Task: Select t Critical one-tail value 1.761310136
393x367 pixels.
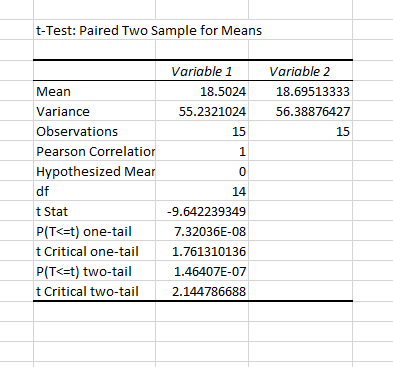Action: click(x=202, y=251)
